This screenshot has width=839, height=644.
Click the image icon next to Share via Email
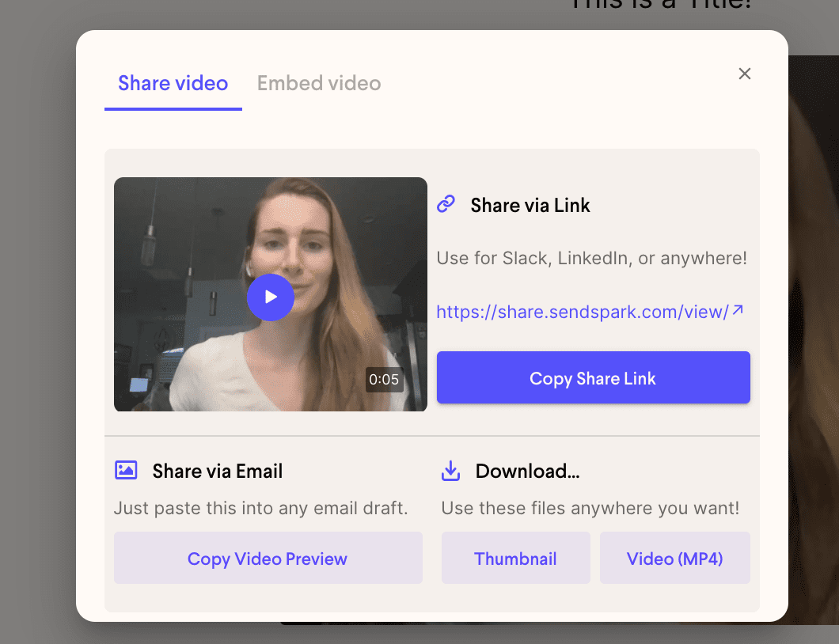click(x=126, y=470)
